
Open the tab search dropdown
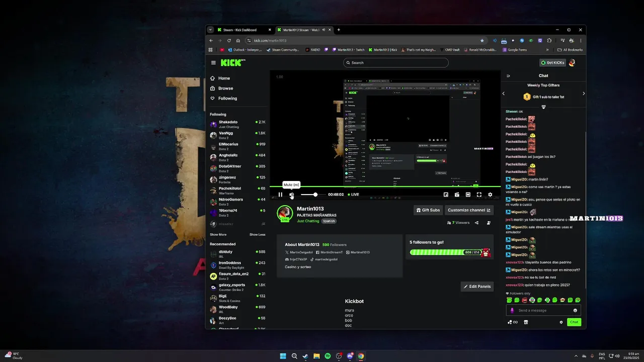[210, 30]
